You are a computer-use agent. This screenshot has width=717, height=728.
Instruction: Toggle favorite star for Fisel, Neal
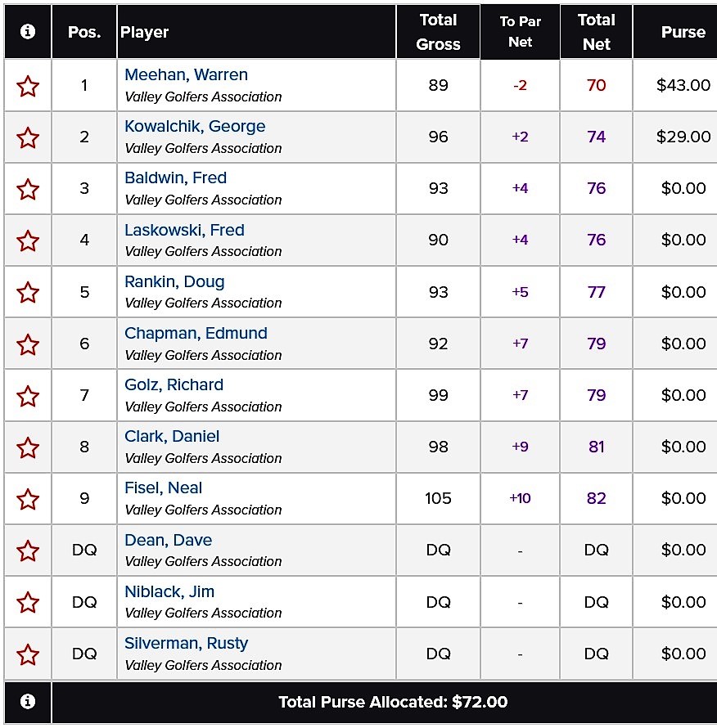click(28, 499)
